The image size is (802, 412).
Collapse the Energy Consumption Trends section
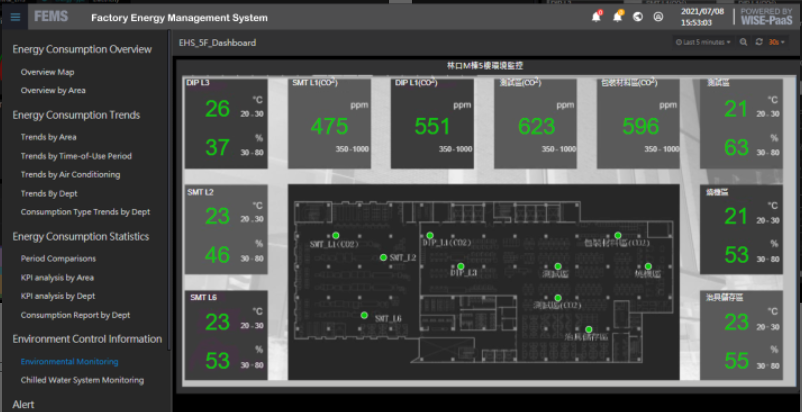(76, 115)
